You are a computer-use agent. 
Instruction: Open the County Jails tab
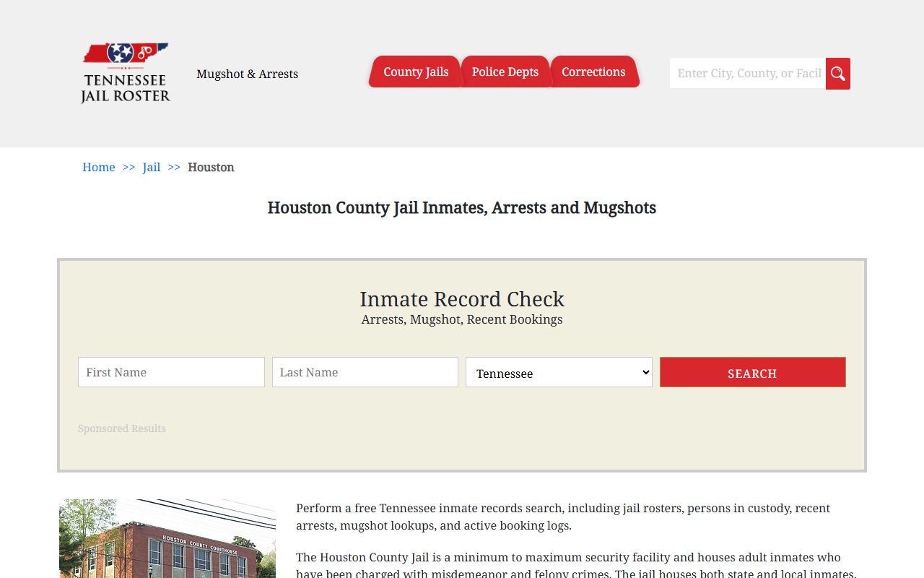[x=416, y=72]
